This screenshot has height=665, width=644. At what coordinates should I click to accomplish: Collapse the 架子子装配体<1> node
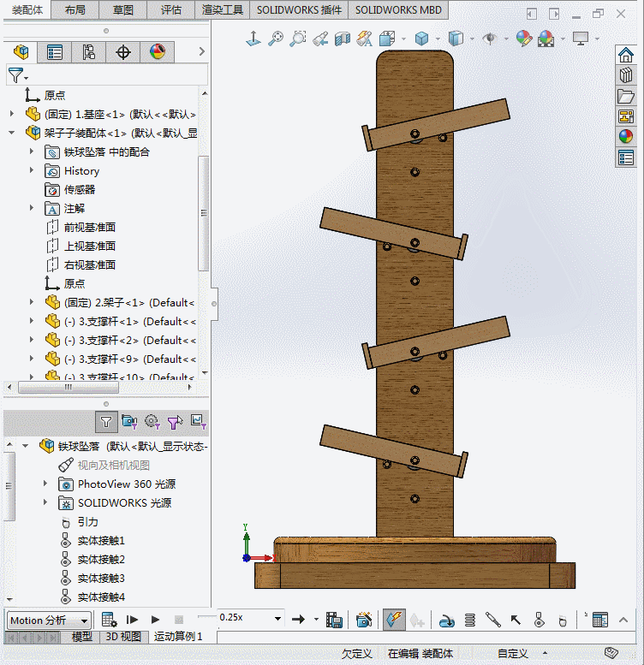[x=12, y=133]
